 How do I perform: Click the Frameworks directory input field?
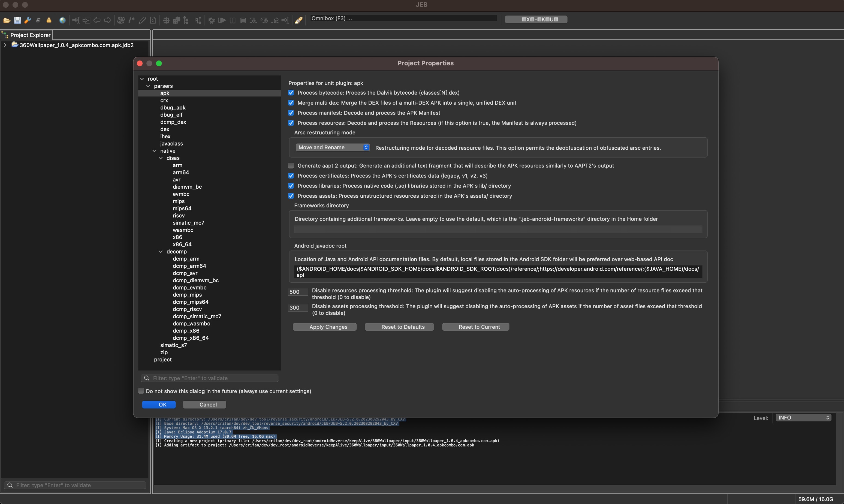click(497, 230)
